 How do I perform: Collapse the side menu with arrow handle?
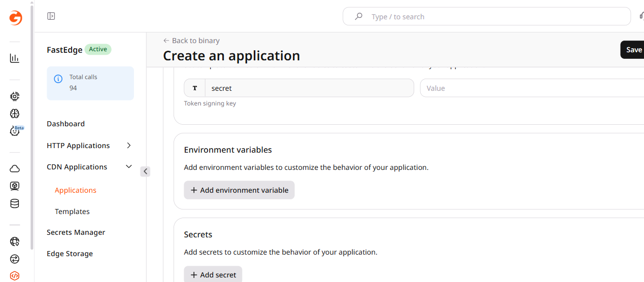[x=145, y=171]
